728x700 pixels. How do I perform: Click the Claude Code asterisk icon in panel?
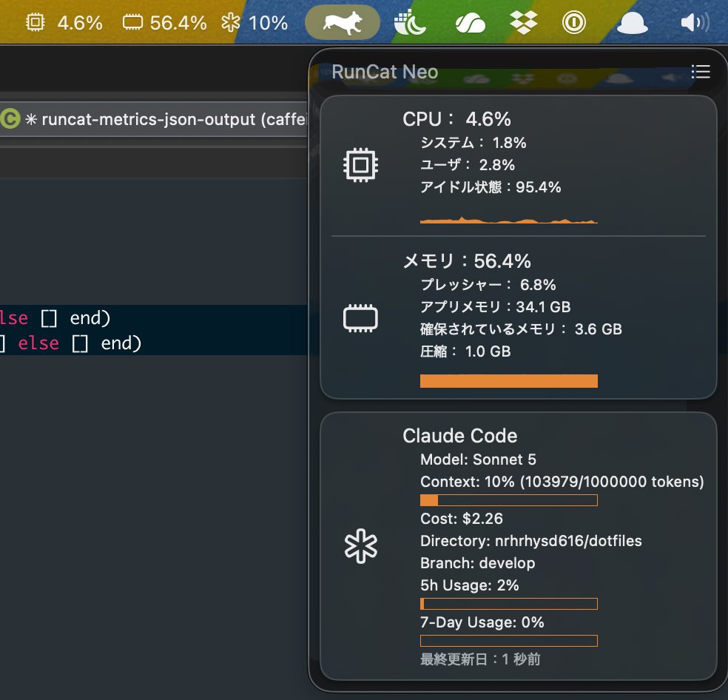(361, 546)
